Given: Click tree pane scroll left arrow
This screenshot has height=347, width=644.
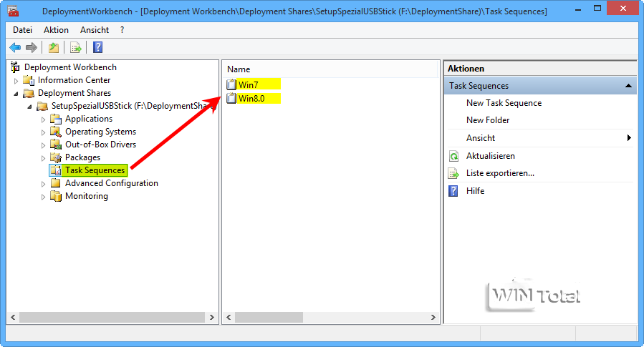Looking at the screenshot, I should coord(13,317).
